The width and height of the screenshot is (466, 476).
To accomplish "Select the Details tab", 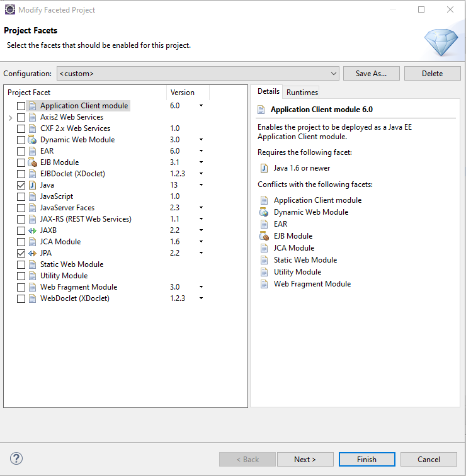I will [x=268, y=92].
